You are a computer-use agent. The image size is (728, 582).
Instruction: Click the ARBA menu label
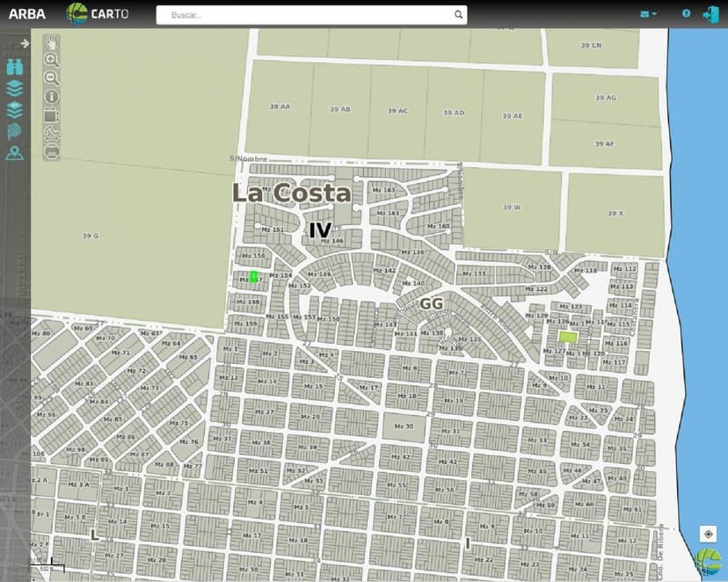pos(27,14)
